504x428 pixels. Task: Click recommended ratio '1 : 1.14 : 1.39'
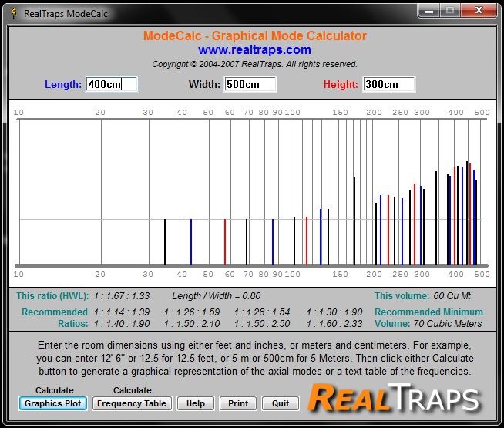(122, 312)
